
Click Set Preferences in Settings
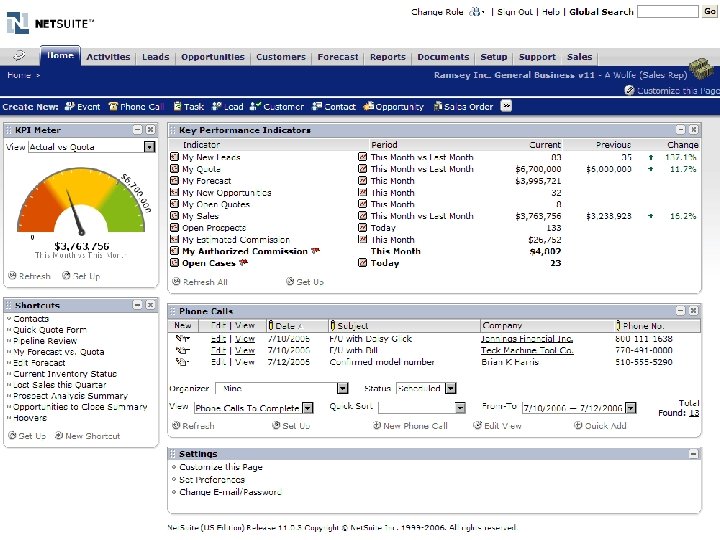click(212, 479)
